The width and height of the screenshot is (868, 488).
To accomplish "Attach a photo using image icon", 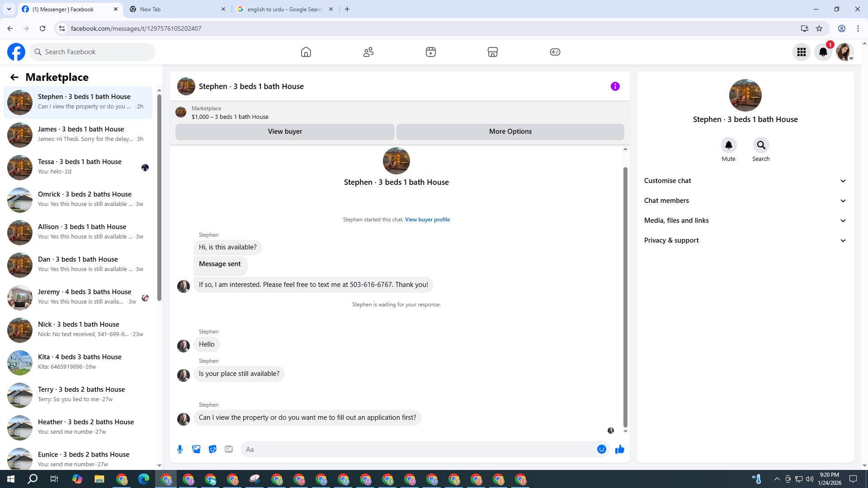I will tap(196, 449).
